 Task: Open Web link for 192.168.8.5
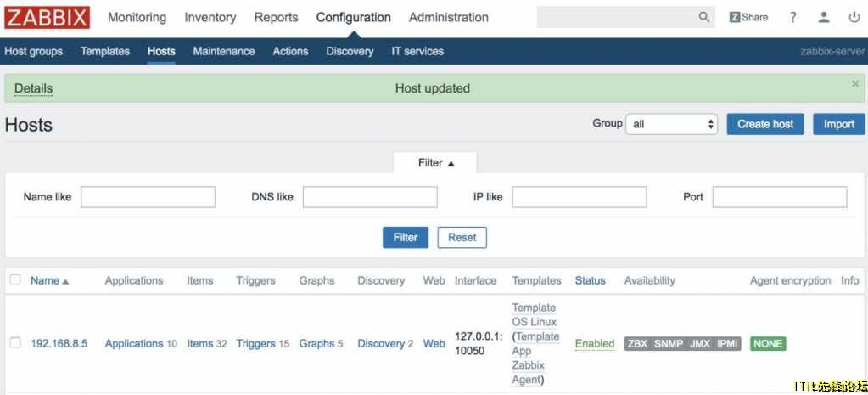pyautogui.click(x=434, y=343)
